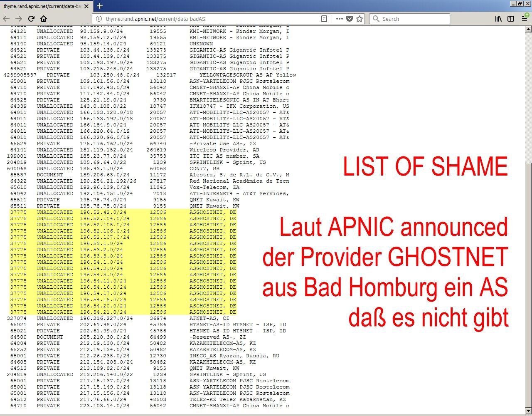The image size is (532, 416).
Task: Click prefix 212.26.238.0/24
Action: pyautogui.click(x=105, y=356)
